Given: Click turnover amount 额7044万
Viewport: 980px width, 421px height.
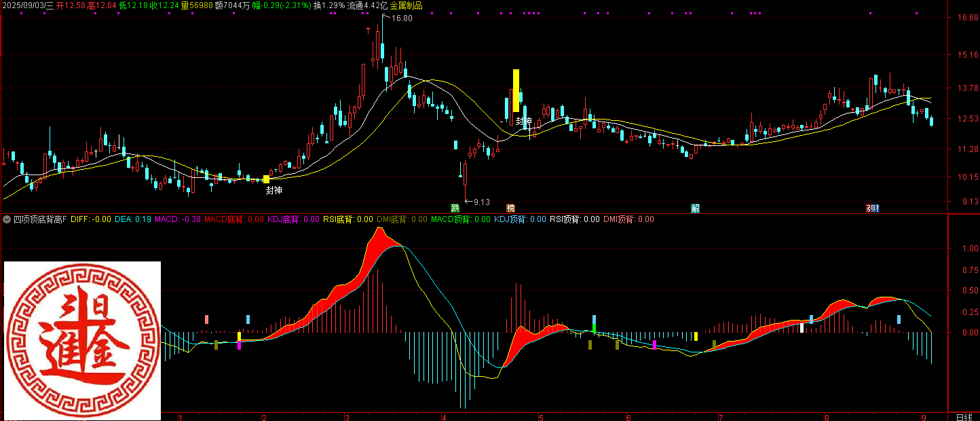Looking at the screenshot, I should (232, 5).
